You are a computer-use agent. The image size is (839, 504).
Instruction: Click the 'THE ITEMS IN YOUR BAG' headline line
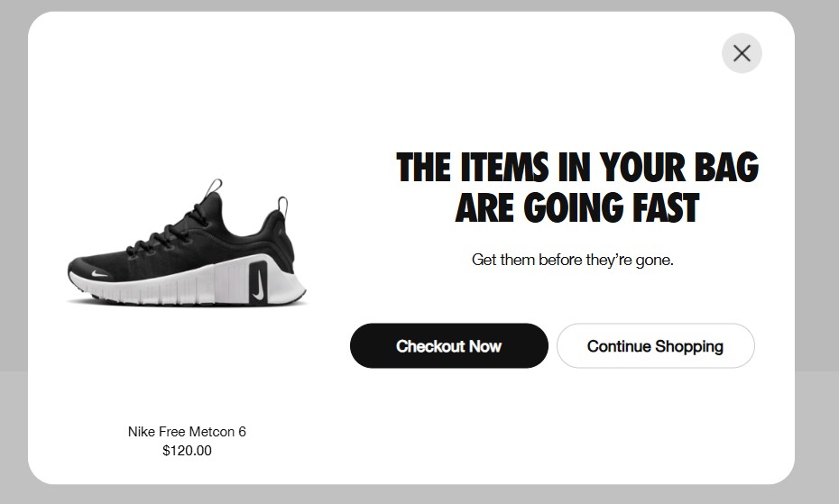pos(577,168)
